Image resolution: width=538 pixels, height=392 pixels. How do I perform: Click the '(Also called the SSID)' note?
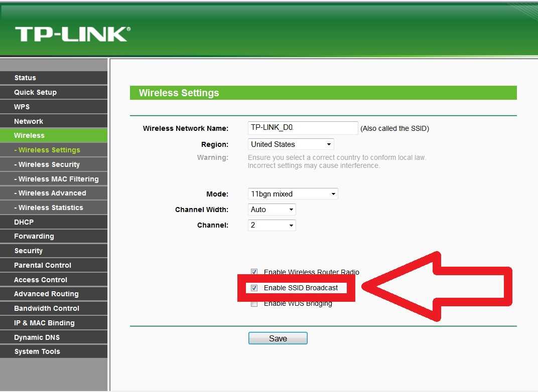[x=394, y=128]
